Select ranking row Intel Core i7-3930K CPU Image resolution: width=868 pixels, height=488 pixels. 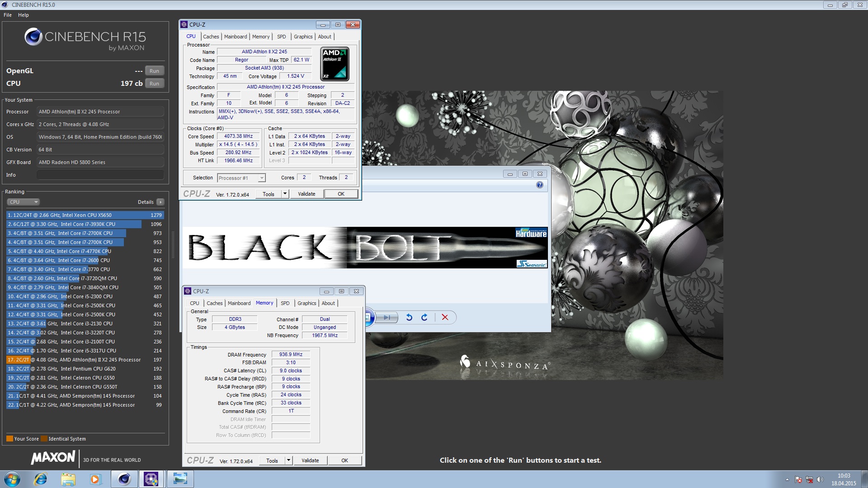[85, 224]
